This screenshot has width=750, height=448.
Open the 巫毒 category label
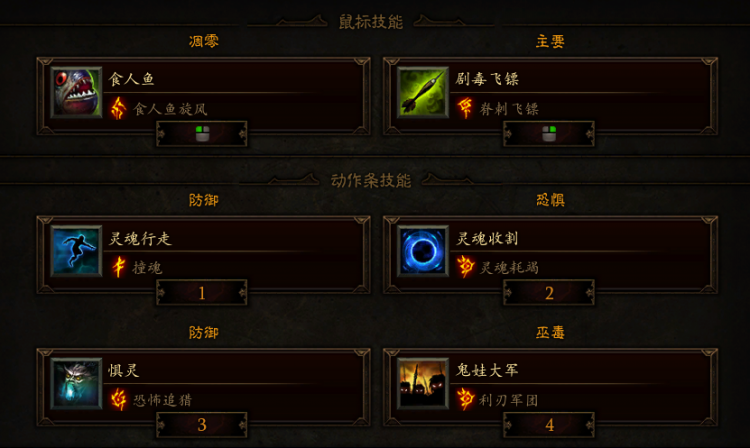[x=550, y=332]
